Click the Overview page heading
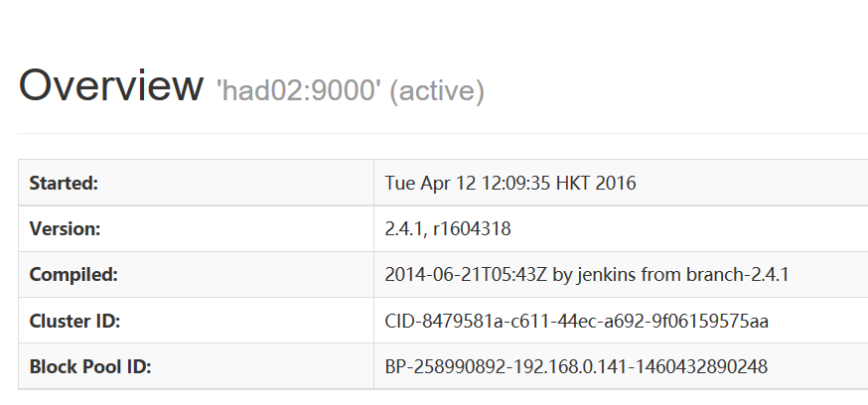 coord(110,86)
